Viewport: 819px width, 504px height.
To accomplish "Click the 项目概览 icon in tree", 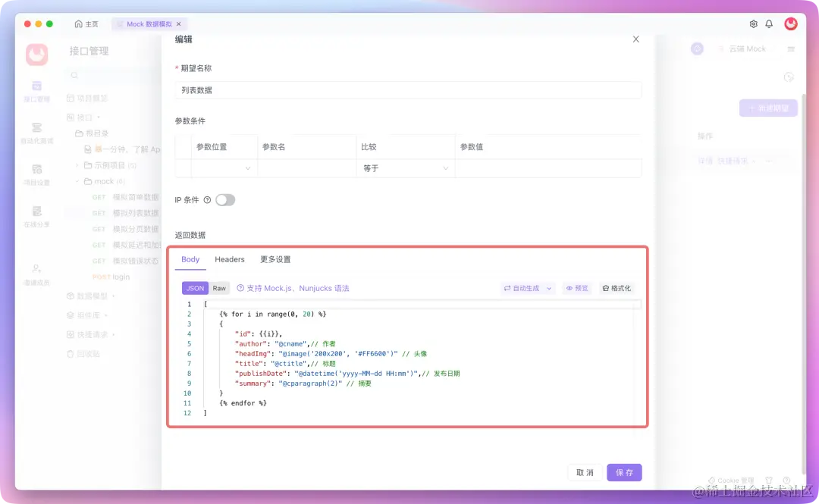I will click(70, 99).
